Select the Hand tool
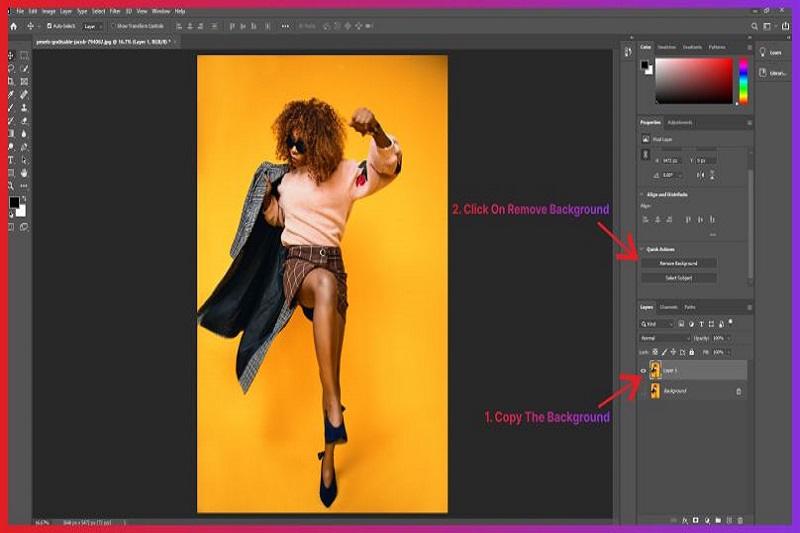 click(24, 173)
